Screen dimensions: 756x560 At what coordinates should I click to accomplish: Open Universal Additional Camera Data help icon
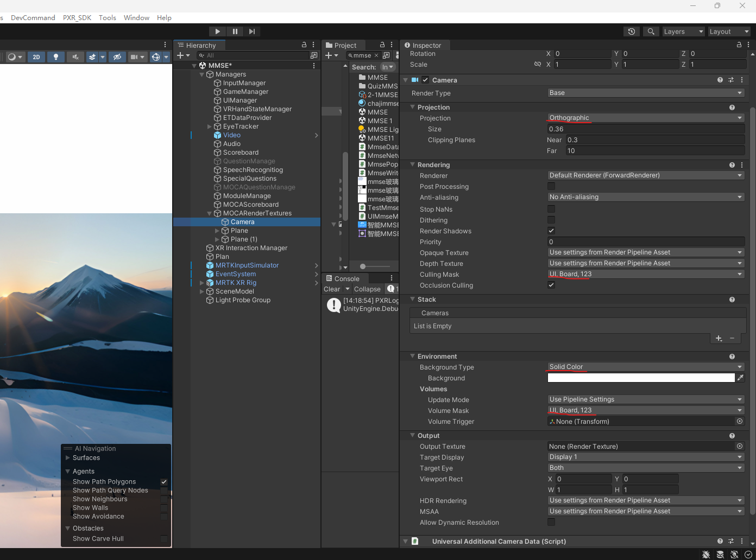point(720,541)
